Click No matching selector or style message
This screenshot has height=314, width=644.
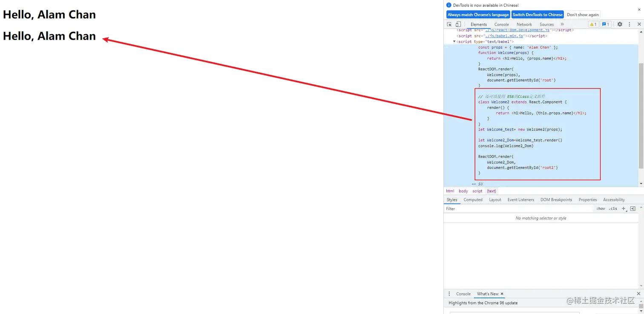click(541, 218)
